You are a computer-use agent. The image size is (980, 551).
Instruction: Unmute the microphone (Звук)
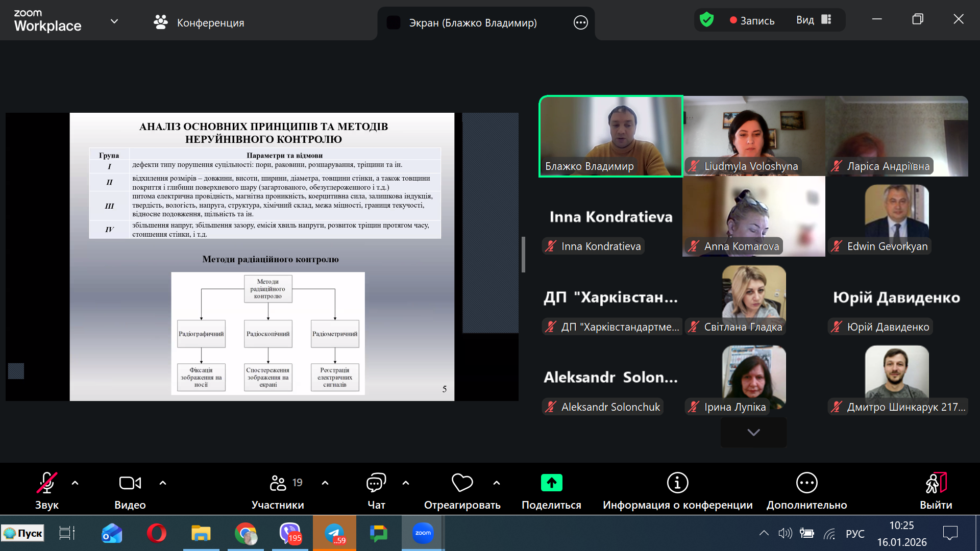click(x=46, y=483)
